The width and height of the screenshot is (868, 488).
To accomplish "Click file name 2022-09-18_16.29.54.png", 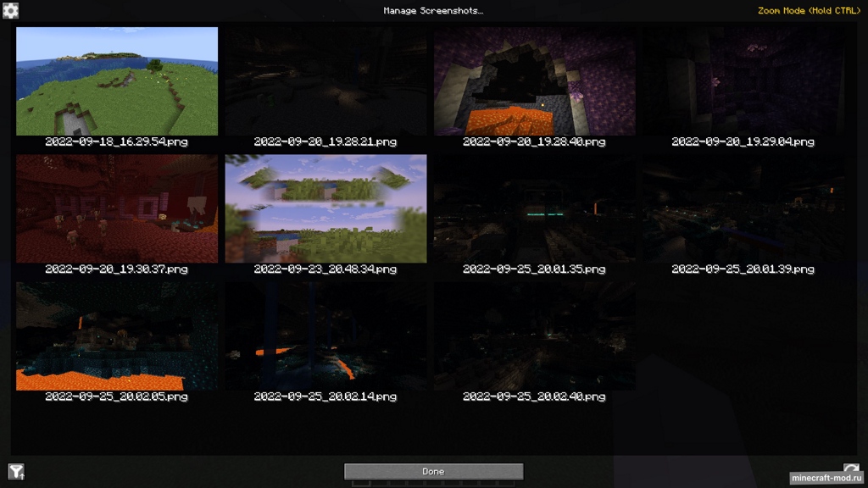I will (x=117, y=141).
